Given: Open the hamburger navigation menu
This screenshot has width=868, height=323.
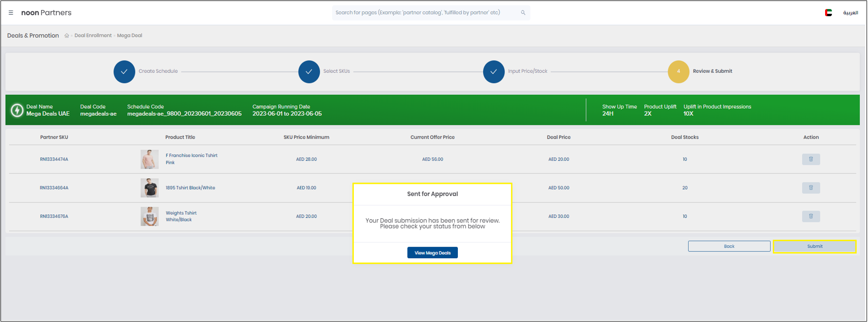Looking at the screenshot, I should [11, 13].
